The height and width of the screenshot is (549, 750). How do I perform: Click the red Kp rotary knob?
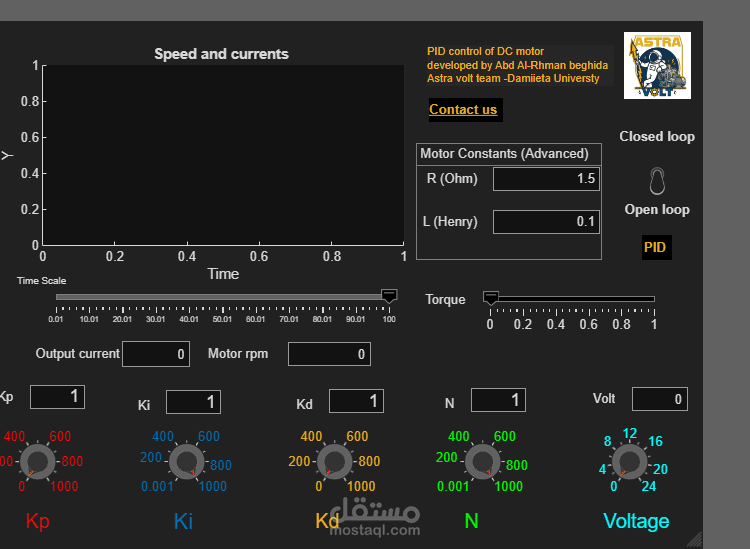point(37,462)
